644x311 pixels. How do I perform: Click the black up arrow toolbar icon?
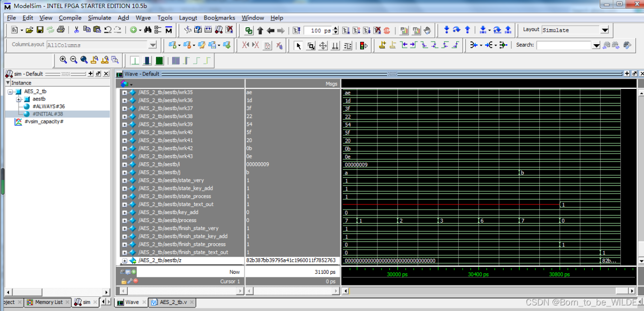click(260, 30)
